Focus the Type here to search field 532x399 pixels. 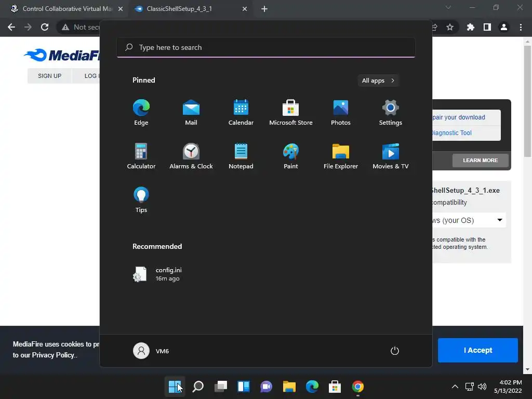(x=266, y=47)
